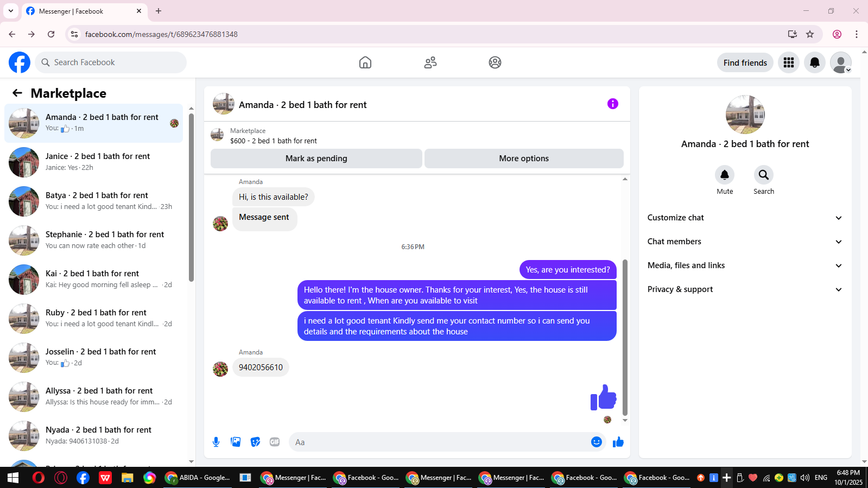The width and height of the screenshot is (868, 488).
Task: Choose a sticker icon in composer
Action: [255, 442]
